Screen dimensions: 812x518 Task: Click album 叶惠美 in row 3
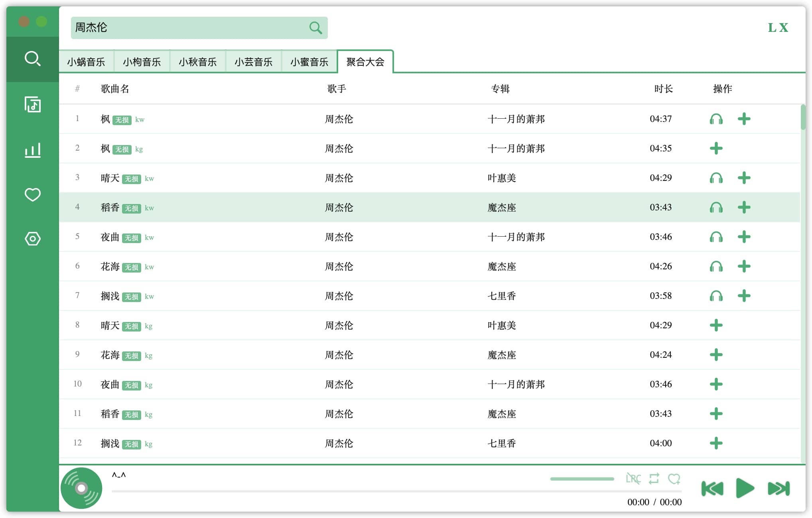[x=502, y=178]
